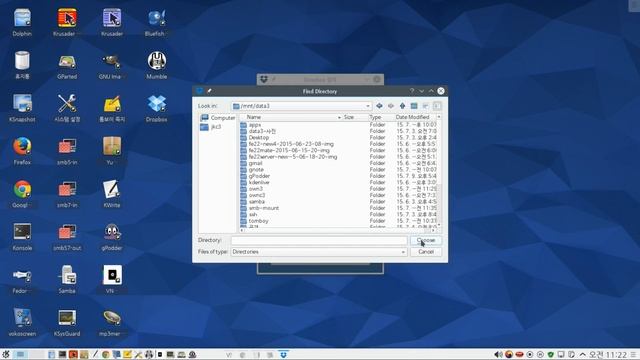Switch file list to list view
Screen dimensions: 640x360
coord(425,106)
